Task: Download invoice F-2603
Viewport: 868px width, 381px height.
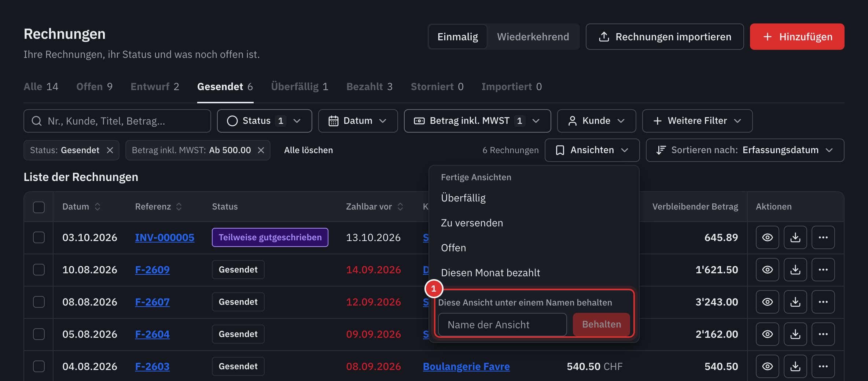Action: 795,366
